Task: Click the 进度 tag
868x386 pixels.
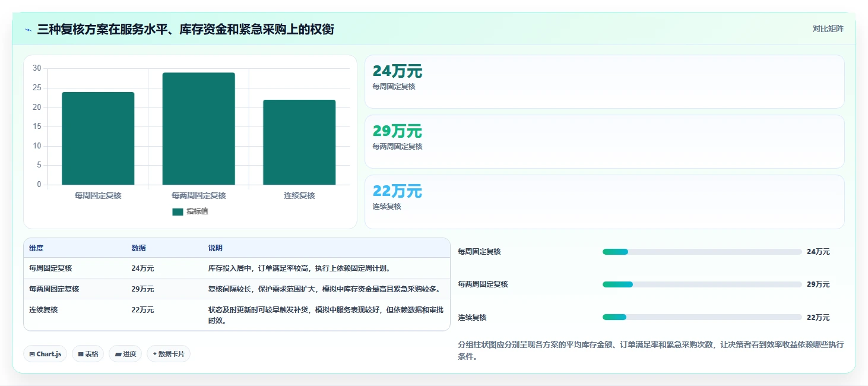Action: (x=125, y=354)
